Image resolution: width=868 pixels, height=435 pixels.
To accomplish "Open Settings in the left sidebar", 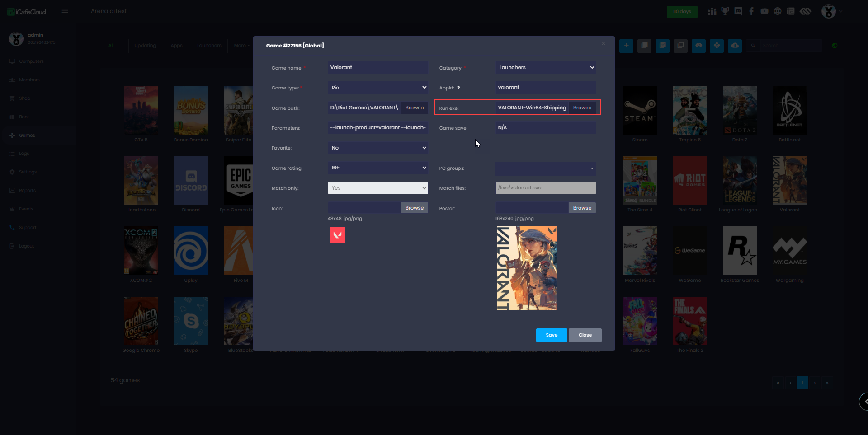I will pyautogui.click(x=28, y=172).
